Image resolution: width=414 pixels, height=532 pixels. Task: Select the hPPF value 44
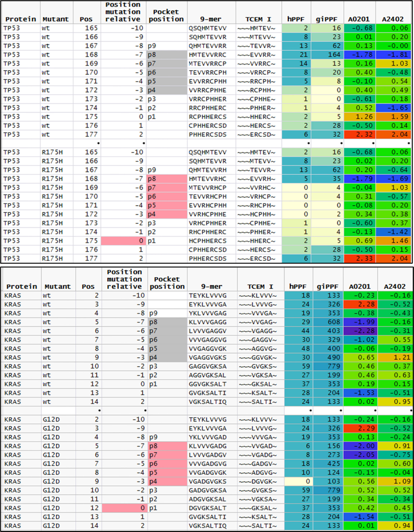coord(299,331)
